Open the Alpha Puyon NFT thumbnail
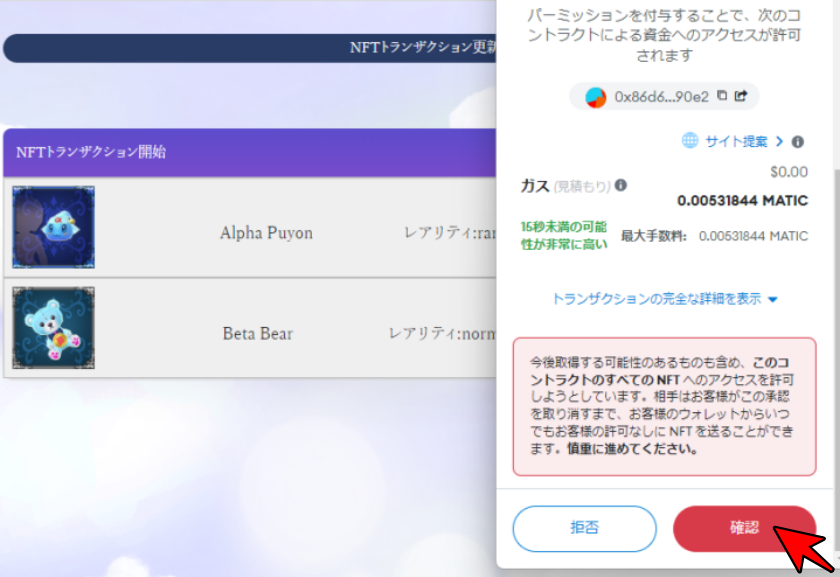 [54, 227]
